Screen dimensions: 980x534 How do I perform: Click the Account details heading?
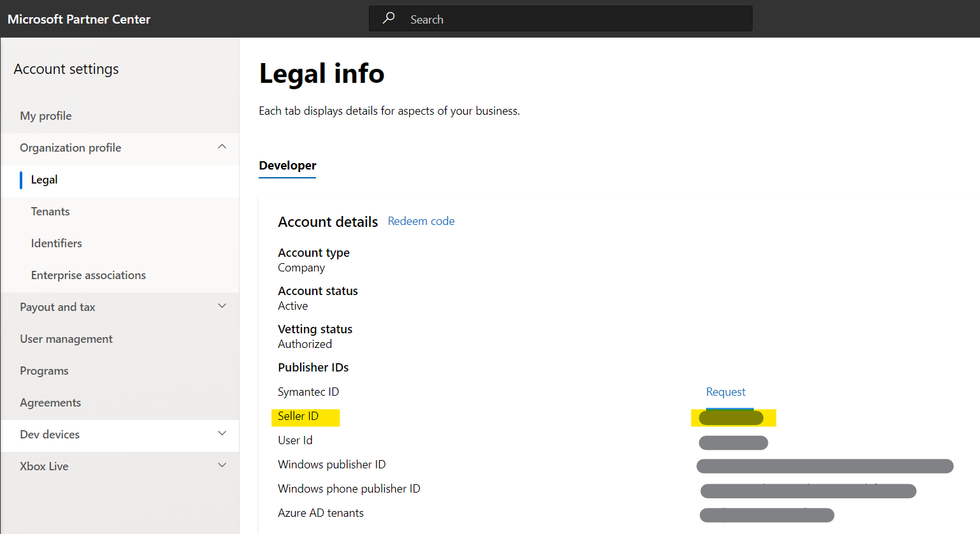[328, 222]
